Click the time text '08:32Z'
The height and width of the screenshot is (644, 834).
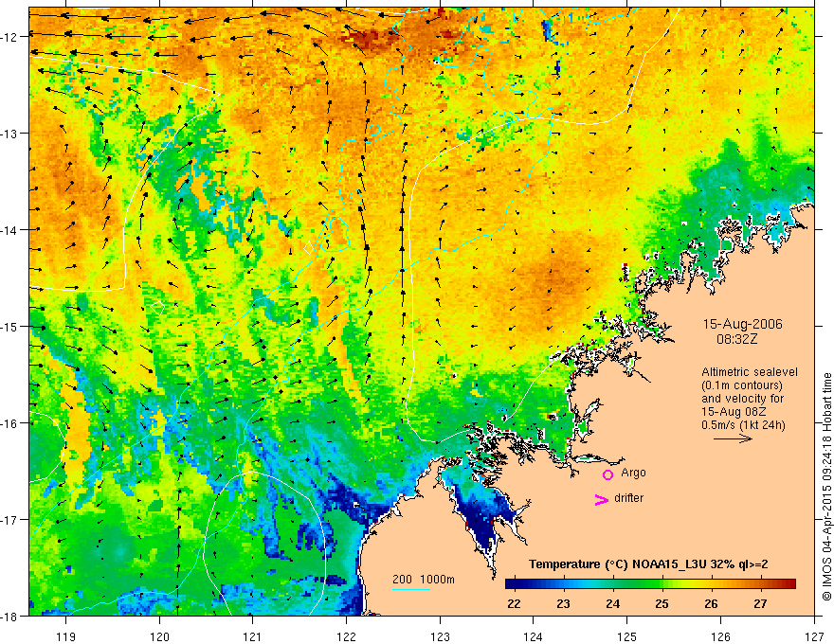point(736,339)
